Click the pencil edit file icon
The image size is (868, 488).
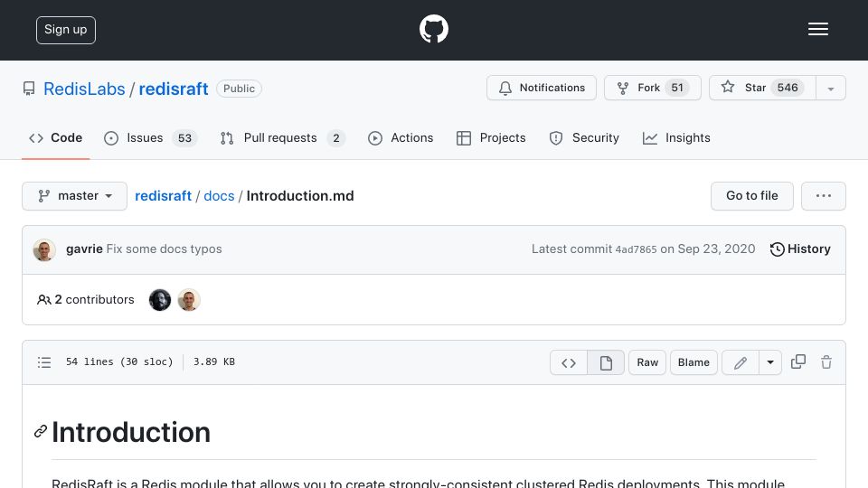click(x=741, y=362)
